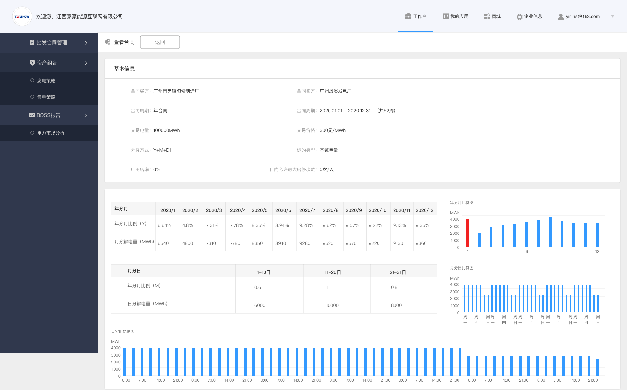Click the red bar in the monthly chart
627x390 pixels.
pyautogui.click(x=467, y=233)
